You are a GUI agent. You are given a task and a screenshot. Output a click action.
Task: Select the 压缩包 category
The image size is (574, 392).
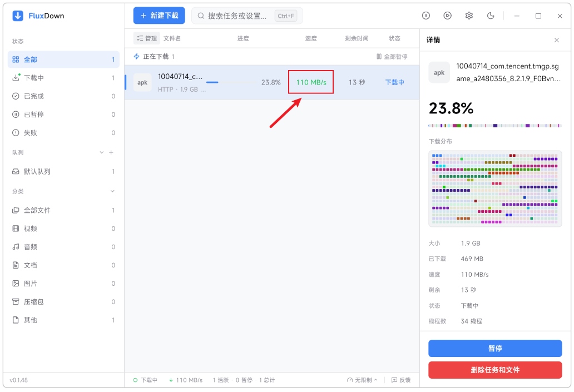point(64,301)
